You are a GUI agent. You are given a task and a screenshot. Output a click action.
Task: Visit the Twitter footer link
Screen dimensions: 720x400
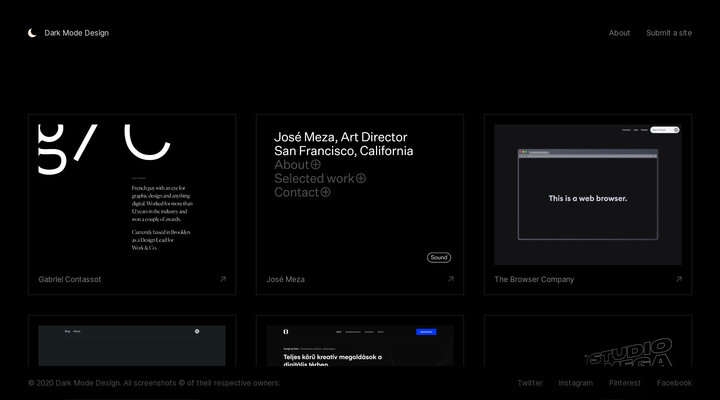click(x=530, y=383)
